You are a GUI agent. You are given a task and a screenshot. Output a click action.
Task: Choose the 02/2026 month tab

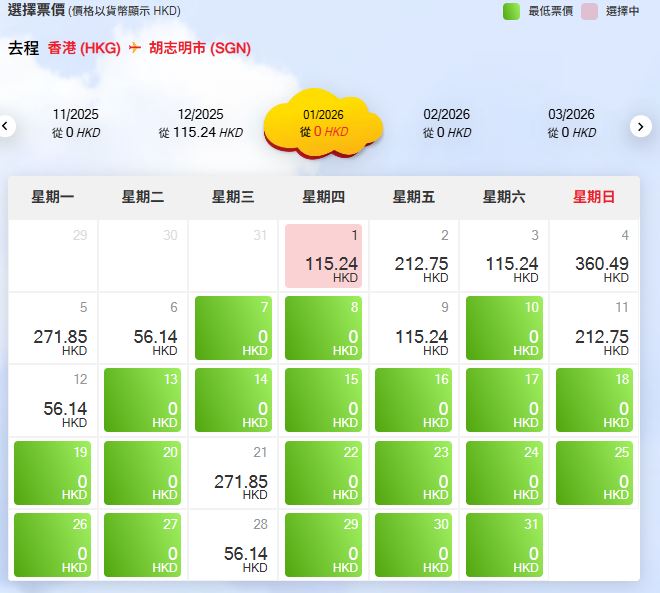pyautogui.click(x=446, y=123)
